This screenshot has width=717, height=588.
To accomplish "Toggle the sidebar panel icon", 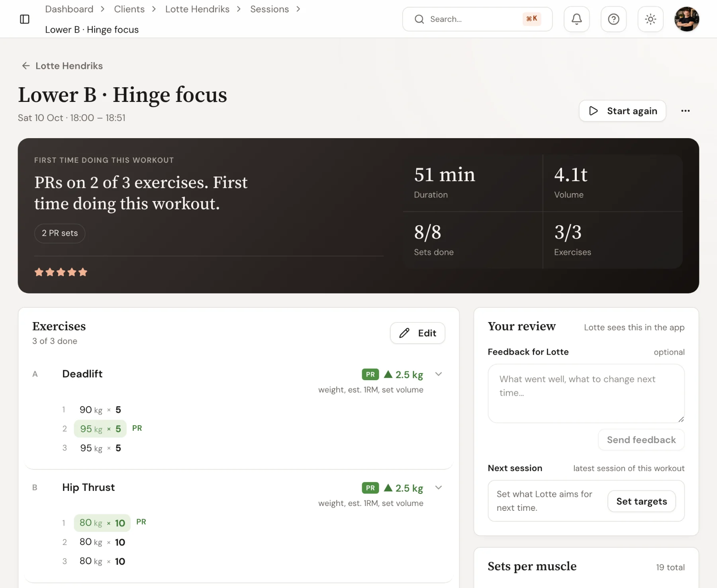I will [x=25, y=19].
